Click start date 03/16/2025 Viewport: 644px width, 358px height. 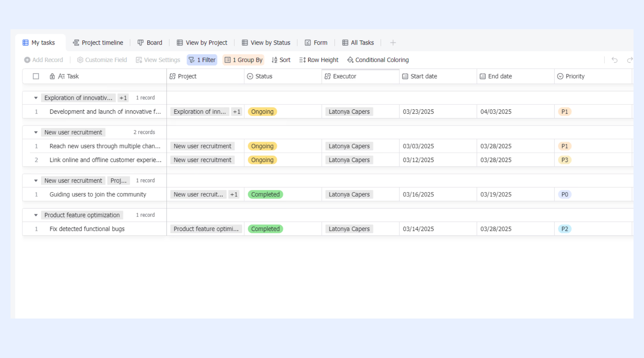418,195
